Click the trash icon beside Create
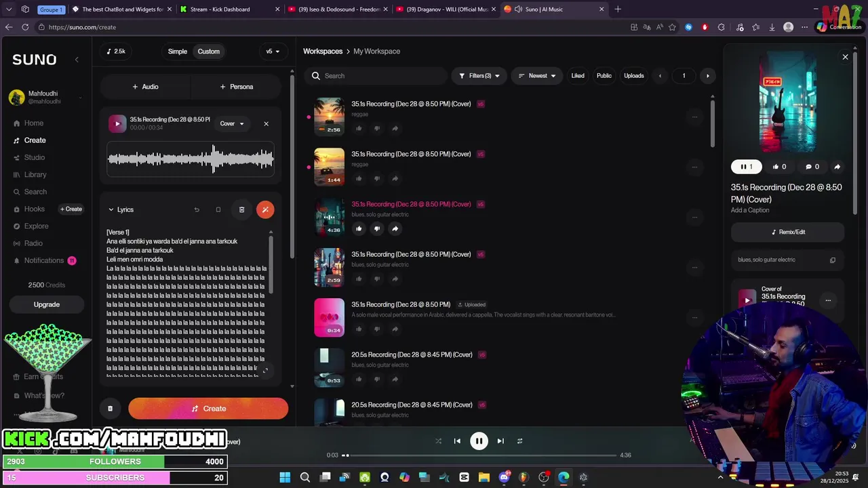The width and height of the screenshot is (868, 488). point(110,409)
